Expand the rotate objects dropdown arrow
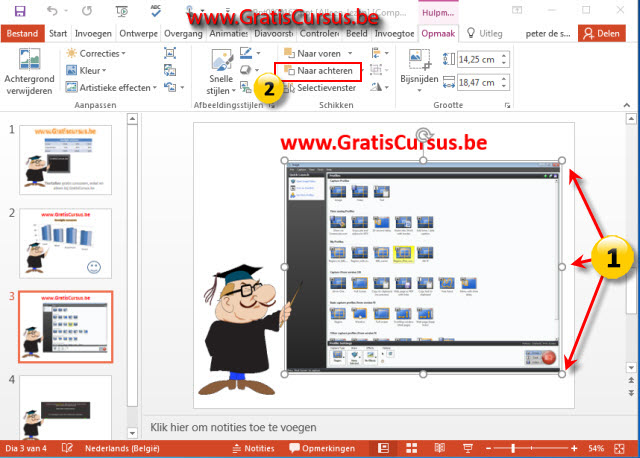The width and height of the screenshot is (640, 458). 387,87
